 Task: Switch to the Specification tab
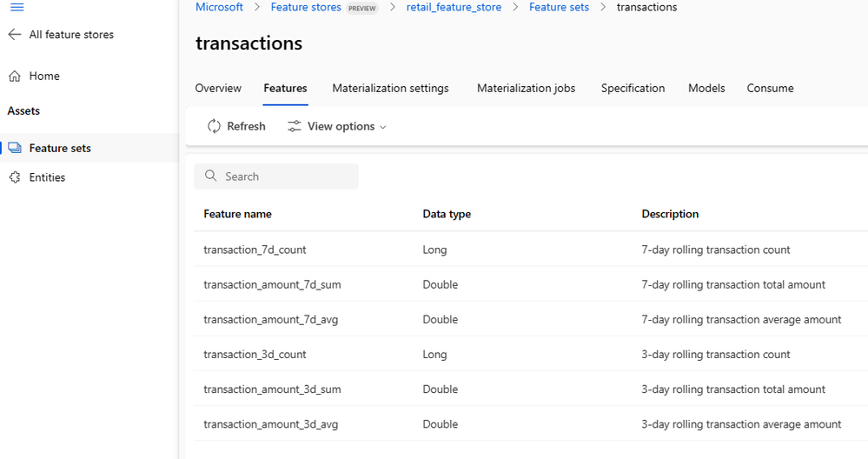(633, 88)
